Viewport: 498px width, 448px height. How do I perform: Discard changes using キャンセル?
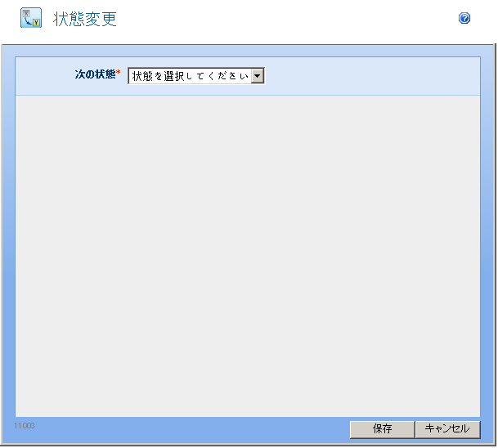point(447,429)
